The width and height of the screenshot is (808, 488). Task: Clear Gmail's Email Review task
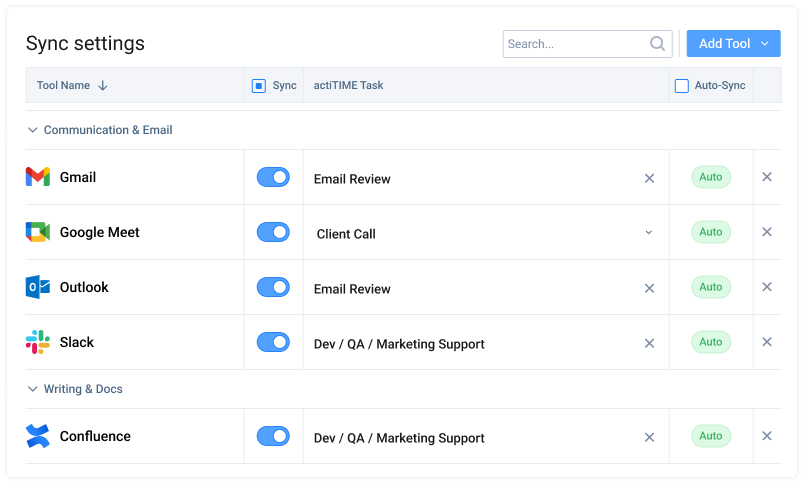649,178
